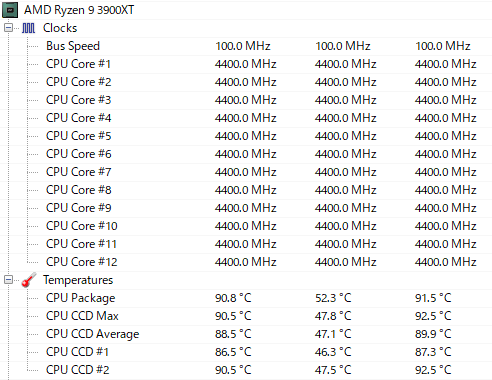Image resolution: width=492 pixels, height=380 pixels.
Task: Click the Temperatures thermometer icon
Action: pyautogui.click(x=29, y=280)
